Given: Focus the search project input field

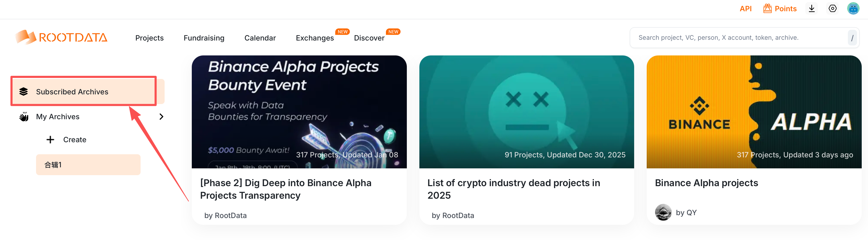Looking at the screenshot, I should [738, 38].
